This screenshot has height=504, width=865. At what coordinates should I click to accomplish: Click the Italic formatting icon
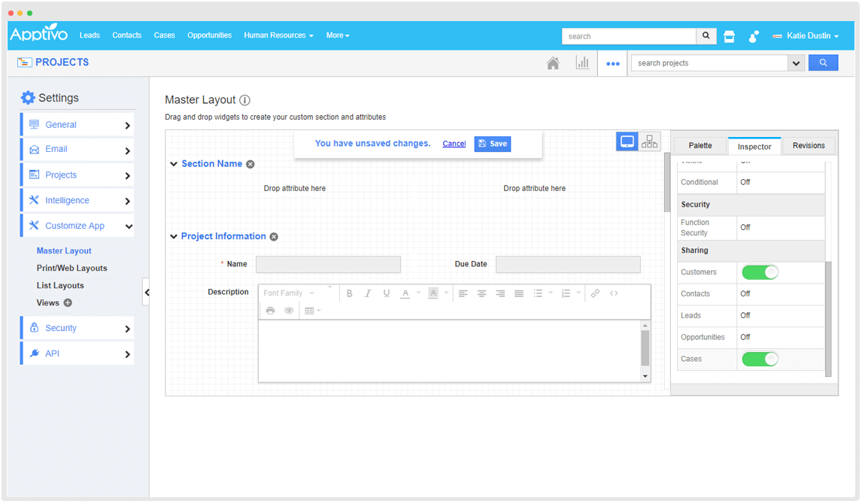pyautogui.click(x=368, y=293)
